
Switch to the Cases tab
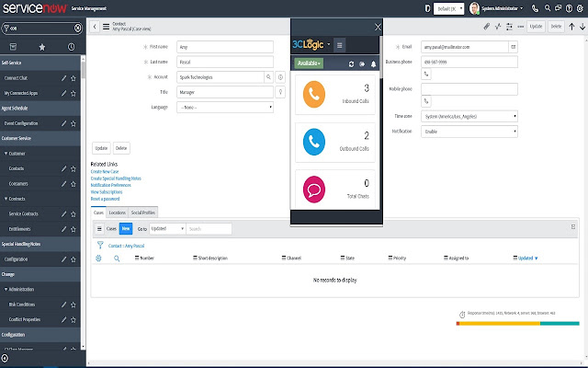click(98, 213)
